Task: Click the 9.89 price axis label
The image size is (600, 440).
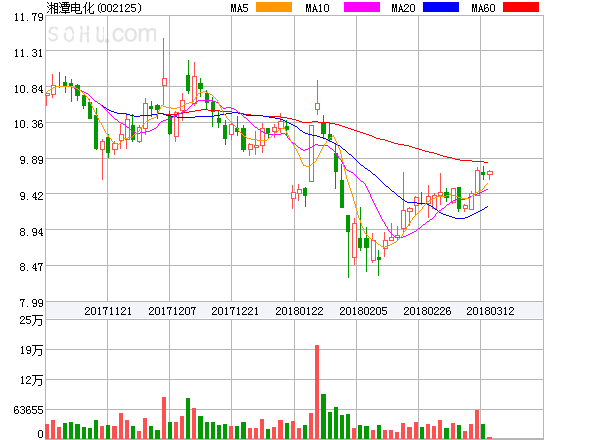Action: pos(31,160)
